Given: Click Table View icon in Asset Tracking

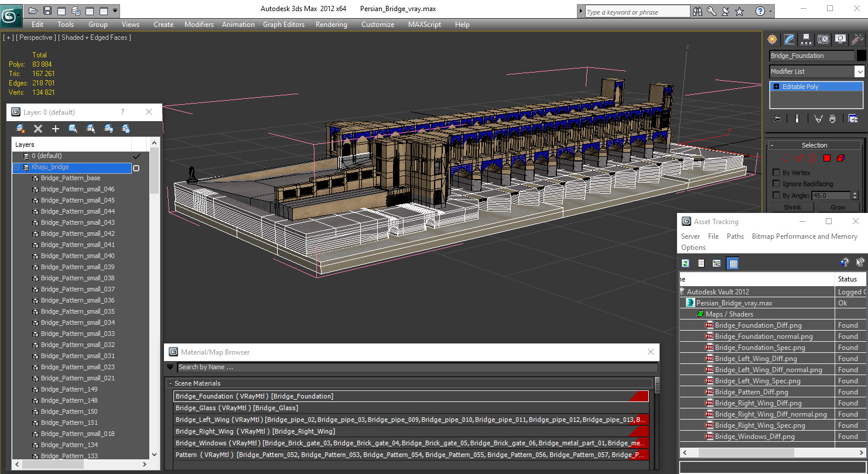Looking at the screenshot, I should [x=732, y=263].
